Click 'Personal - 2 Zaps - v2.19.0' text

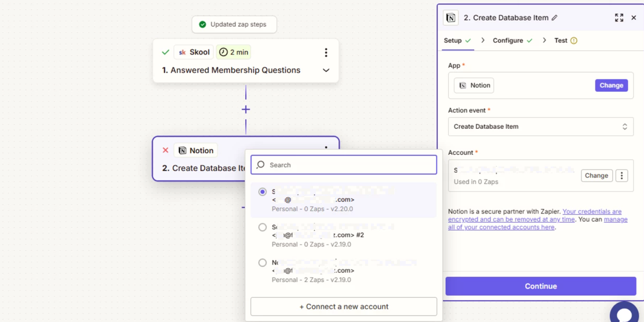(311, 280)
